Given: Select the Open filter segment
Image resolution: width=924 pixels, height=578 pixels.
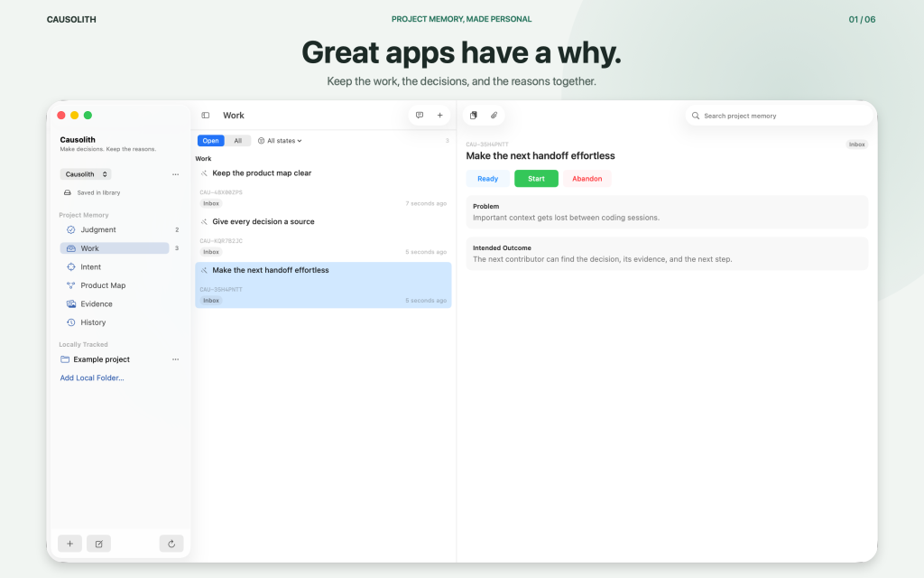Looking at the screenshot, I should (x=210, y=141).
